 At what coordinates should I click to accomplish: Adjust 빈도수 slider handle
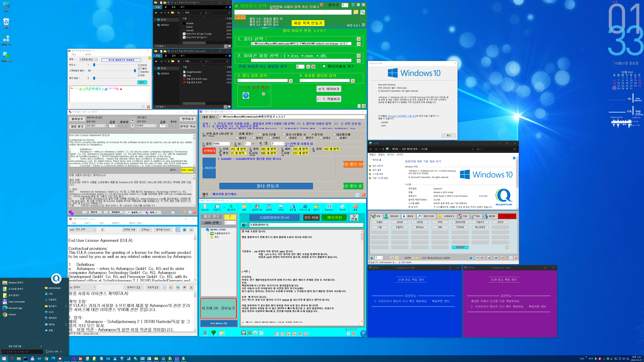[94, 65]
